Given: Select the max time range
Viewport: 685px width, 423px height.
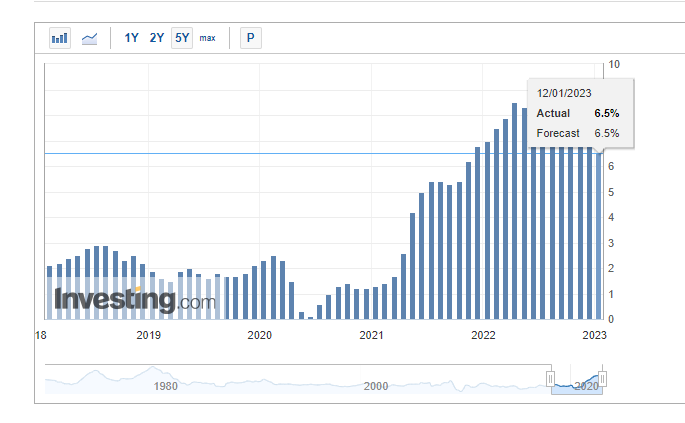Looking at the screenshot, I should click(208, 38).
